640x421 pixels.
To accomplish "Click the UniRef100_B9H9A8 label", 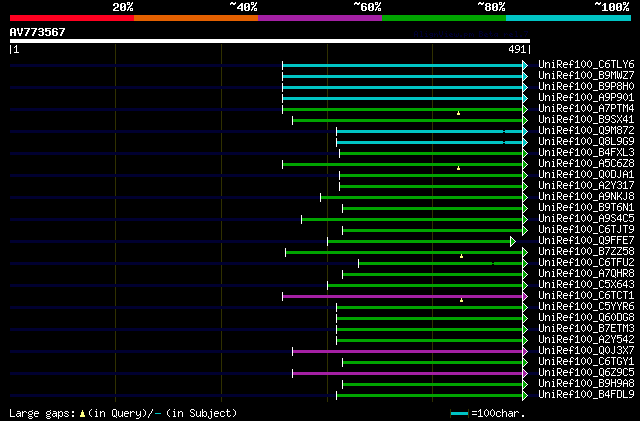I will (x=586, y=384).
